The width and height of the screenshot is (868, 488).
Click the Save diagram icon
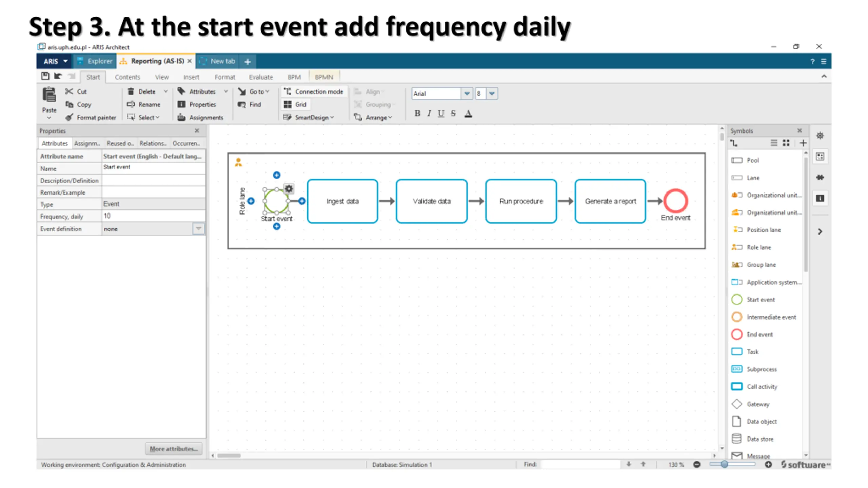click(x=45, y=76)
